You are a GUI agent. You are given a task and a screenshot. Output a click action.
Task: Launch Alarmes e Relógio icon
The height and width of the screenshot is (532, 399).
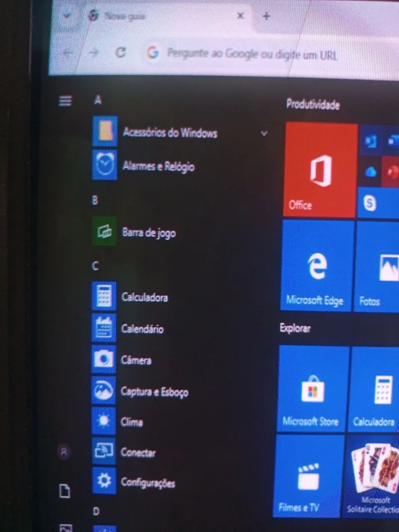click(x=104, y=165)
